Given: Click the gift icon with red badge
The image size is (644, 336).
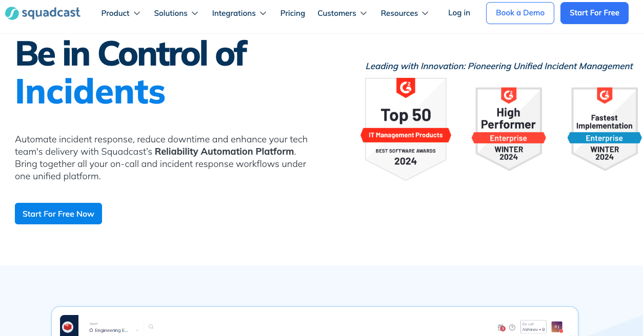Looking at the screenshot, I should [x=501, y=327].
